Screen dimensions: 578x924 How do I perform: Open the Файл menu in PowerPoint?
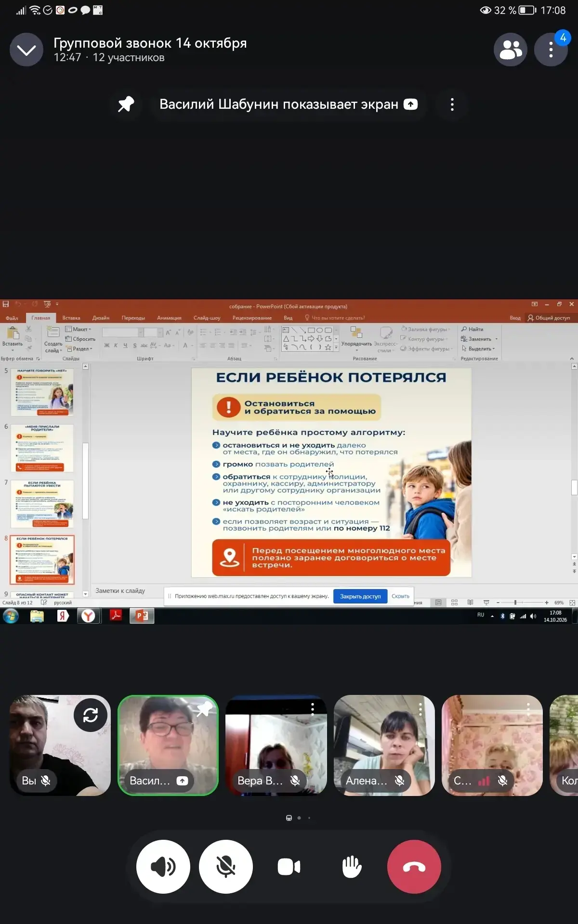(12, 318)
